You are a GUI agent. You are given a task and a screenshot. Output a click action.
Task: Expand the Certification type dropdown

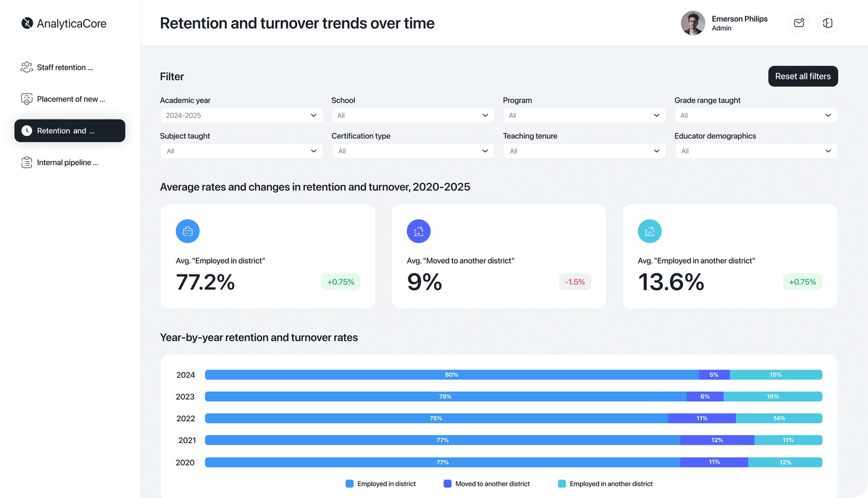click(412, 151)
